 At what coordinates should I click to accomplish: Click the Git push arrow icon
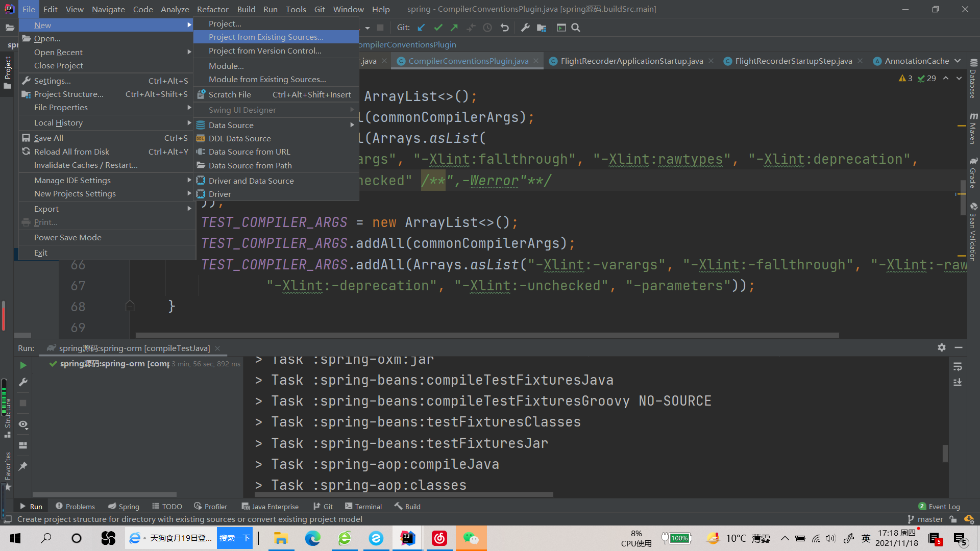(x=454, y=28)
